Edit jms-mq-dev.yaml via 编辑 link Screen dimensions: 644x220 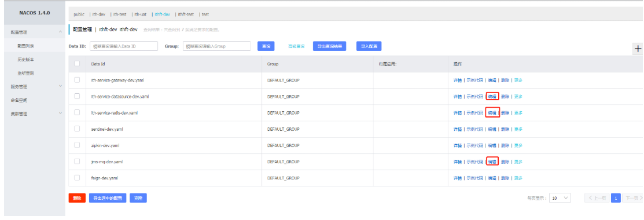492,162
